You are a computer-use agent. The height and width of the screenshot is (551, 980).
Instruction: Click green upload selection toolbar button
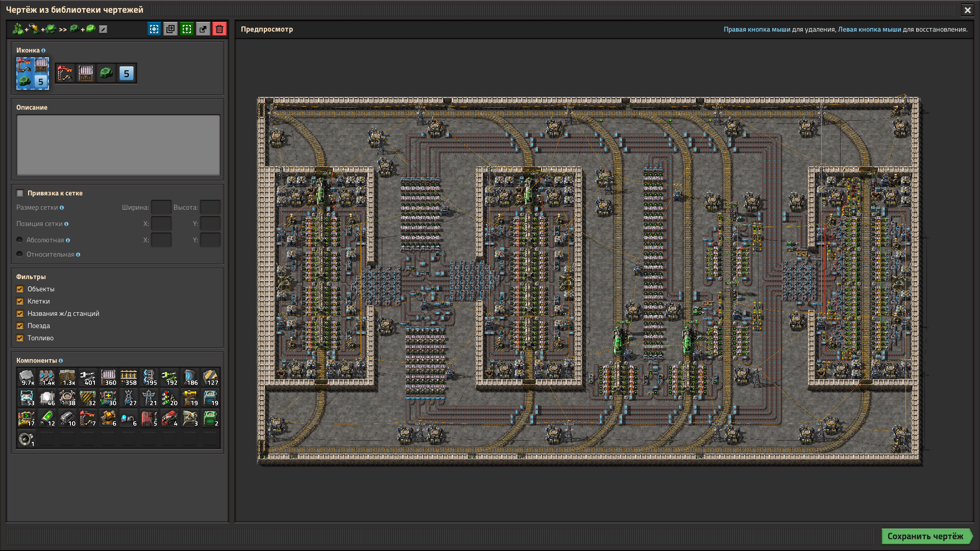pos(187,29)
